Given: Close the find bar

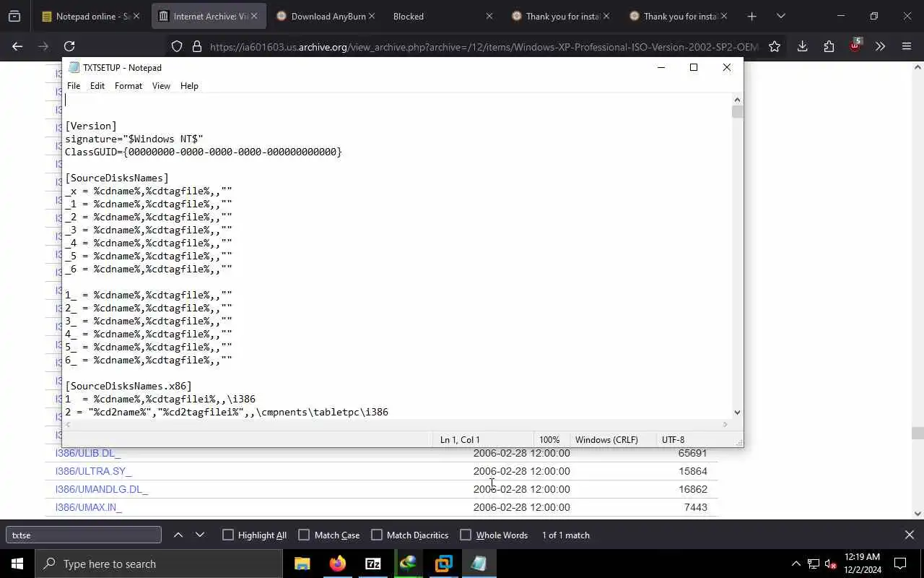Looking at the screenshot, I should 909,535.
